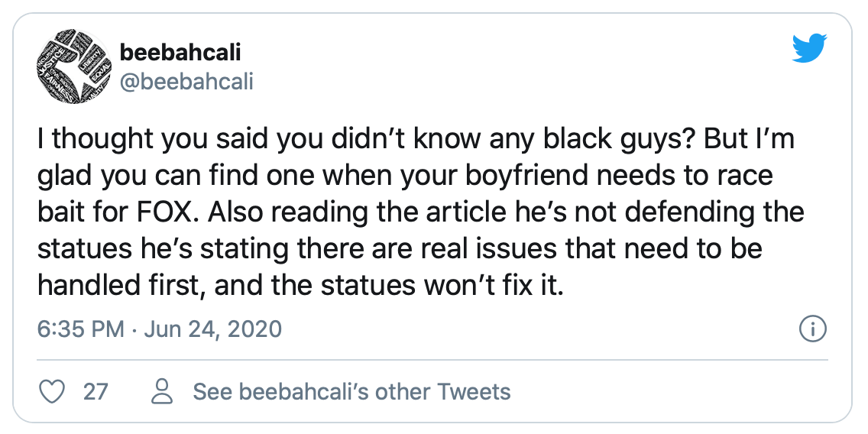Open the circled info icon

click(x=811, y=329)
